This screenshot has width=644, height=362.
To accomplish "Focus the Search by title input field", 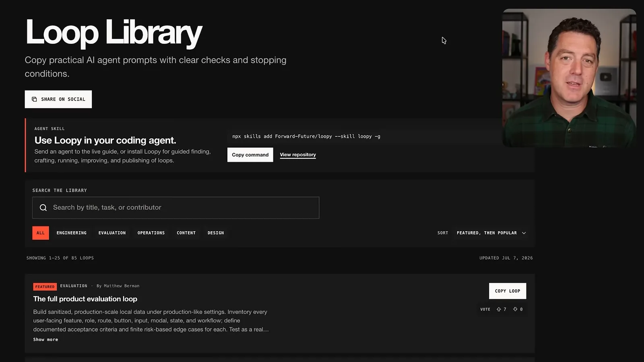I will coord(176,208).
